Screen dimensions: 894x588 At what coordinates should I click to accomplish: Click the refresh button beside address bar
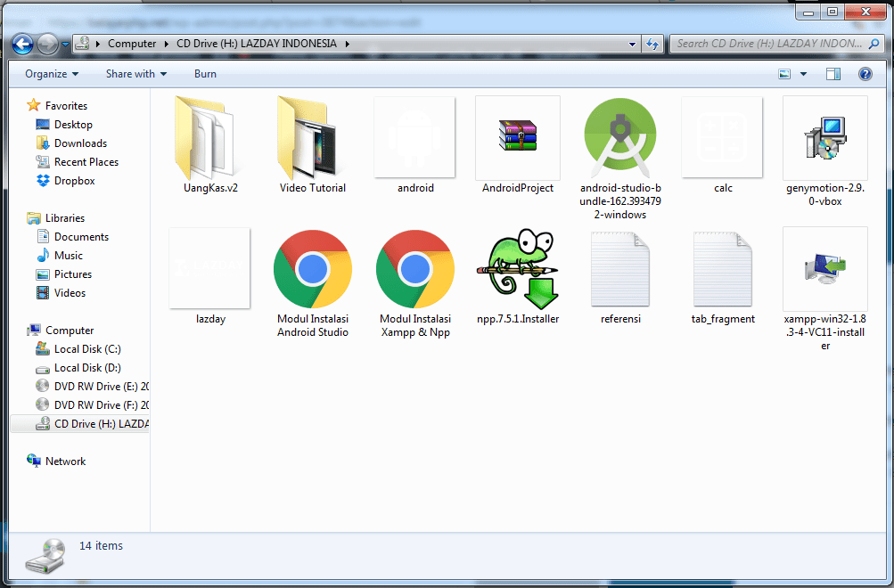point(652,44)
